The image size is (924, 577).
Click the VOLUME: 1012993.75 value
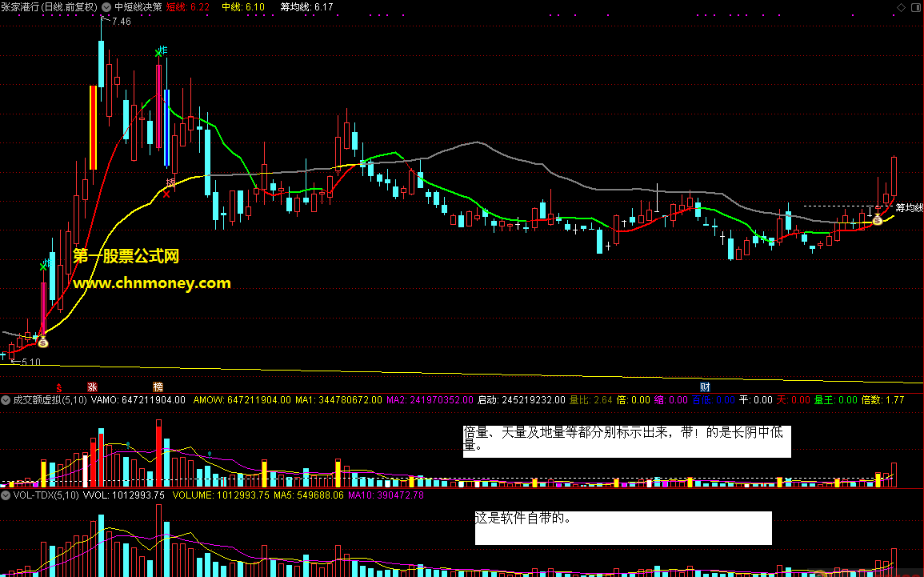click(x=221, y=495)
